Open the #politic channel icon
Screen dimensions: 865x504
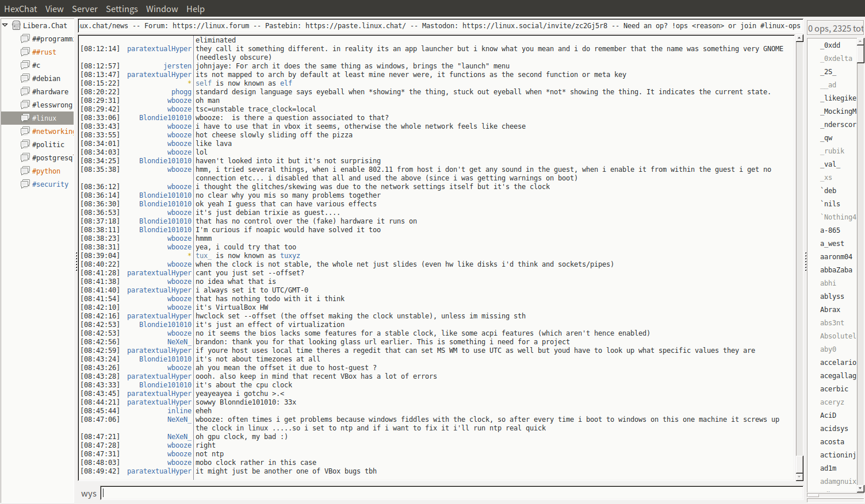(25, 144)
